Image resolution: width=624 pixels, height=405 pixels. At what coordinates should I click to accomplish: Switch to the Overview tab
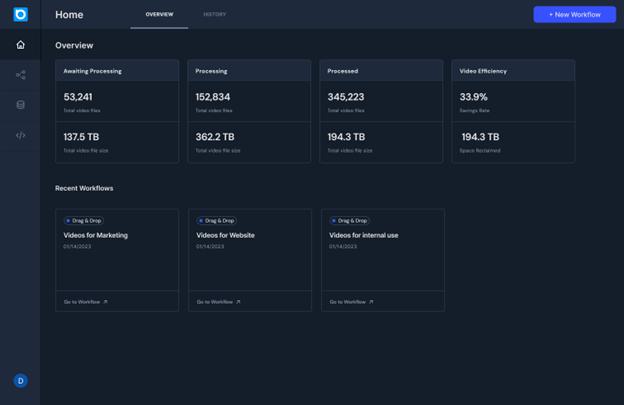(159, 15)
